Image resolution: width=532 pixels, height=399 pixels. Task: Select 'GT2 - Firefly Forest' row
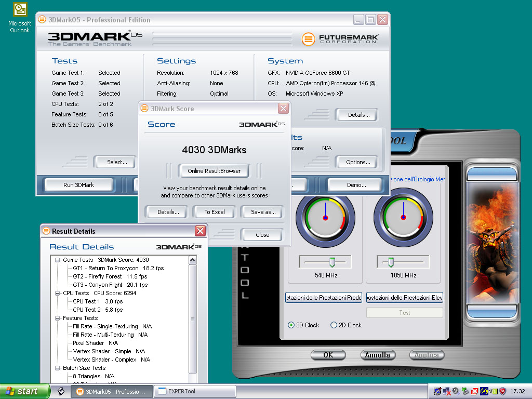point(110,276)
